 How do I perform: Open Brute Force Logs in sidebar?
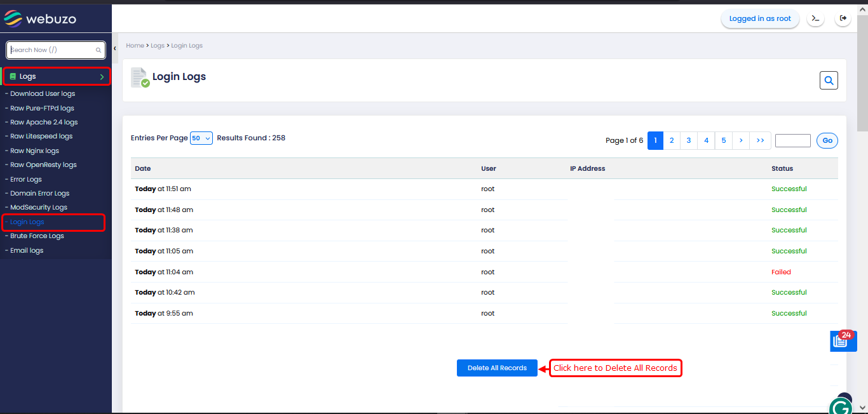click(37, 236)
